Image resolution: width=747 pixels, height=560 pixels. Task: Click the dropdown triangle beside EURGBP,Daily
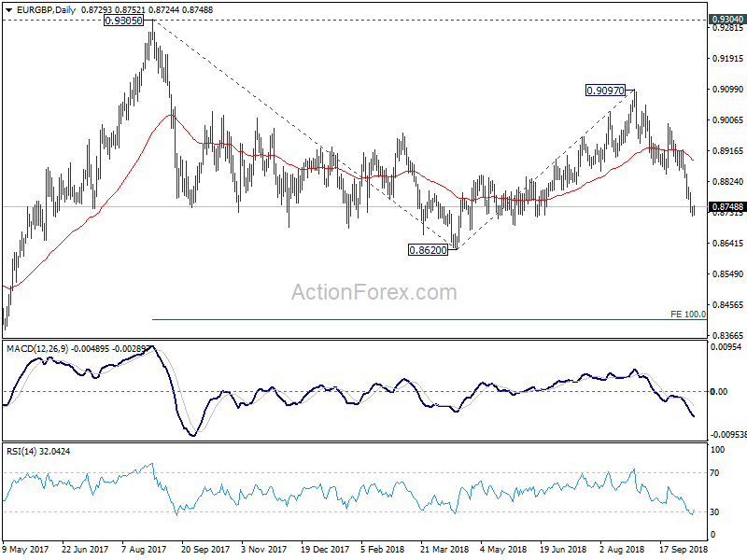click(8, 9)
